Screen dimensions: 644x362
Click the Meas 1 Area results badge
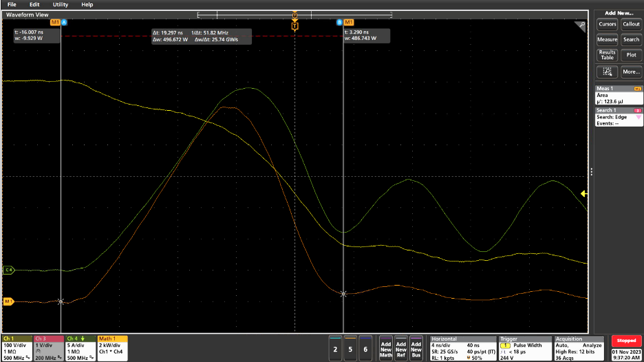618,96
